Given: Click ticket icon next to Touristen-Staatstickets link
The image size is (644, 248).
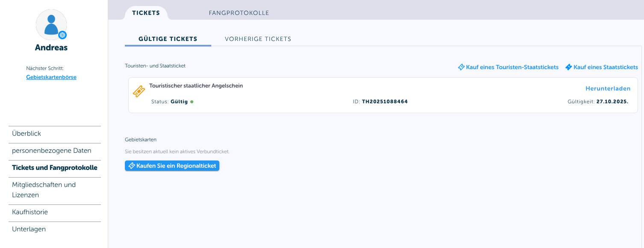Looking at the screenshot, I should (x=461, y=67).
